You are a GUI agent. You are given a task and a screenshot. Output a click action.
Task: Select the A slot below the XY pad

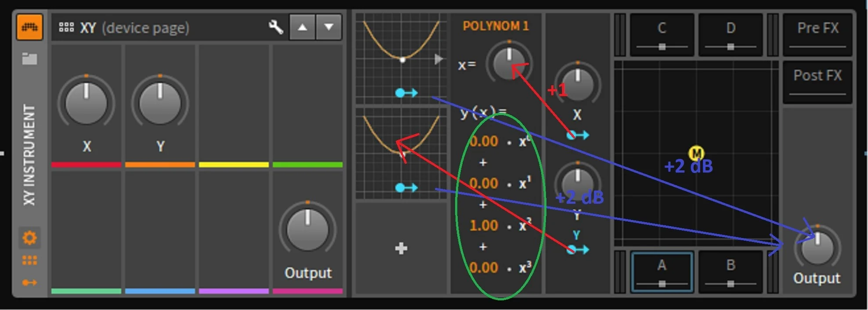(x=662, y=272)
